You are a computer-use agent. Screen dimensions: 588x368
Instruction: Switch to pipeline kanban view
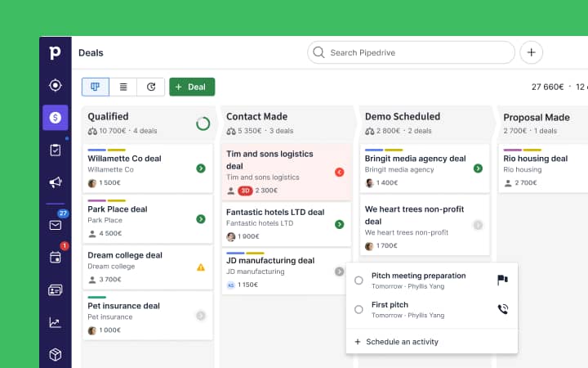96,88
